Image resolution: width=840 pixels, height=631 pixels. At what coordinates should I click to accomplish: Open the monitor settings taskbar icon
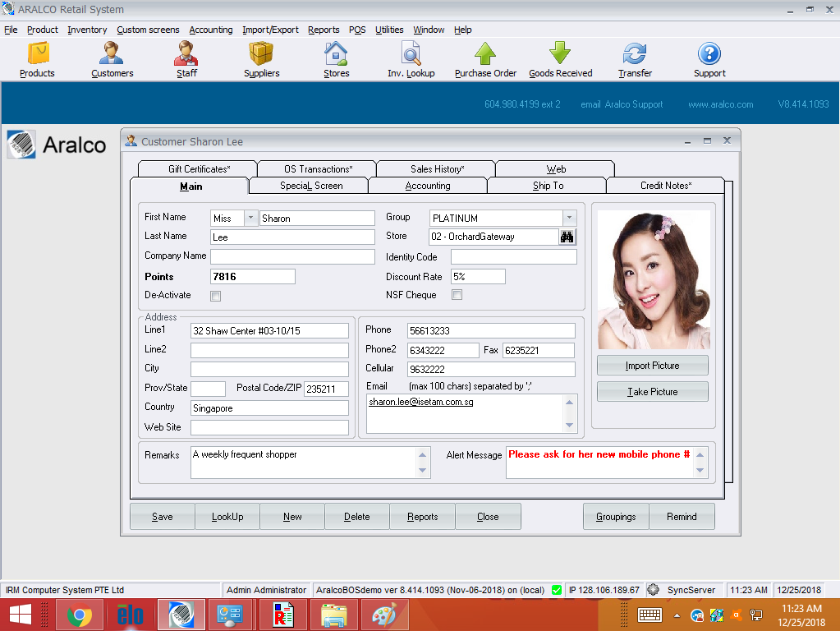tap(232, 615)
